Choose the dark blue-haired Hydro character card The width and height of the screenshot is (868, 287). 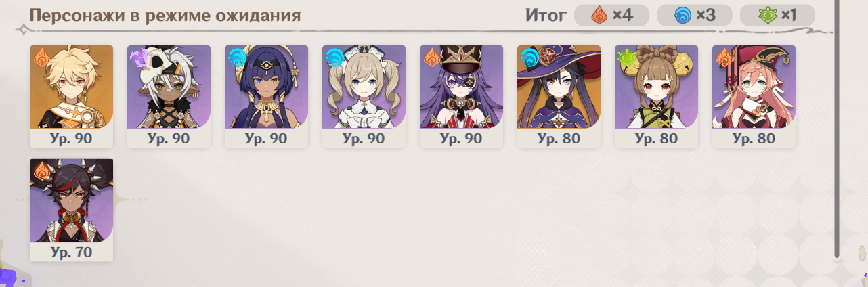click(x=266, y=96)
